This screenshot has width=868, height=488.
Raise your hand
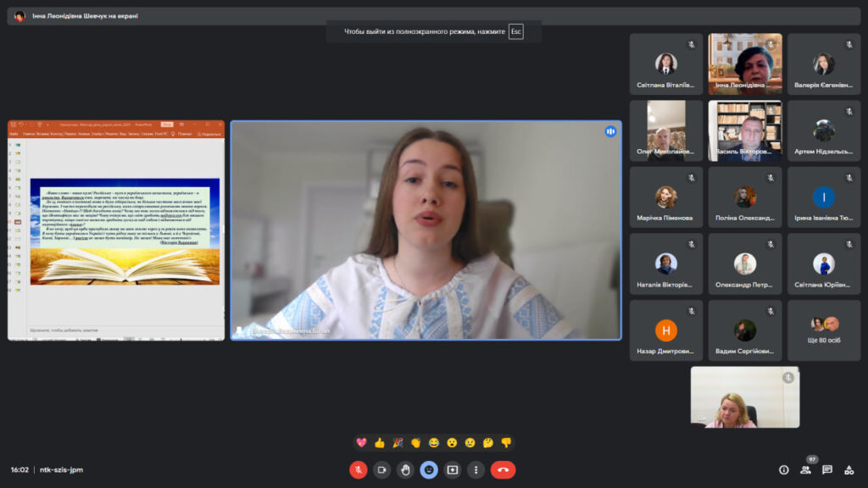pyautogui.click(x=406, y=469)
